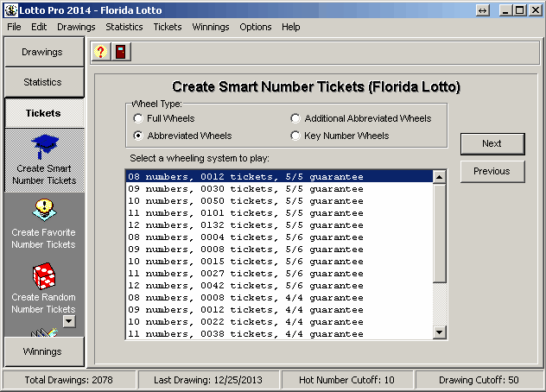Image resolution: width=546 pixels, height=392 pixels.
Task: Expand sidebar list with down arrow button
Action: pyautogui.click(x=69, y=321)
